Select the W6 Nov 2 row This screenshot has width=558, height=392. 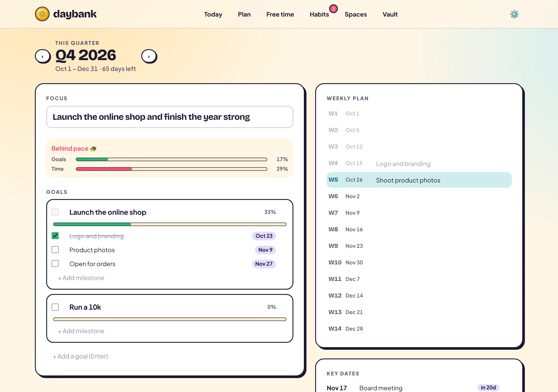pyautogui.click(x=419, y=196)
